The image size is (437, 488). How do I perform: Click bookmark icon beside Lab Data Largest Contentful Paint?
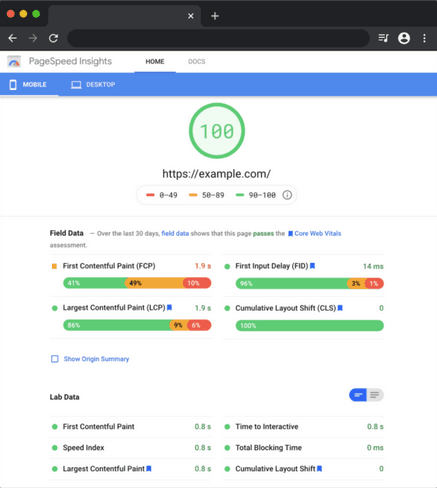(x=149, y=469)
